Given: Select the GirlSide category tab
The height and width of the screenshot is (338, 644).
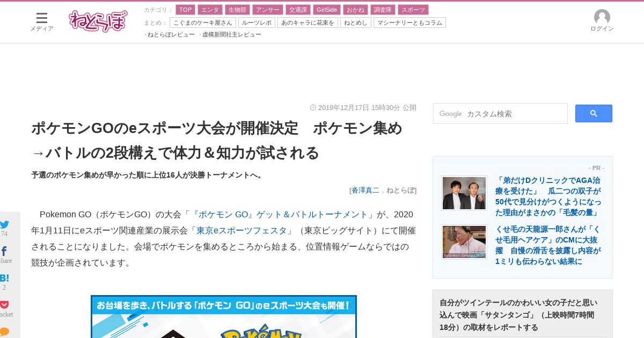Looking at the screenshot, I should coord(327,10).
